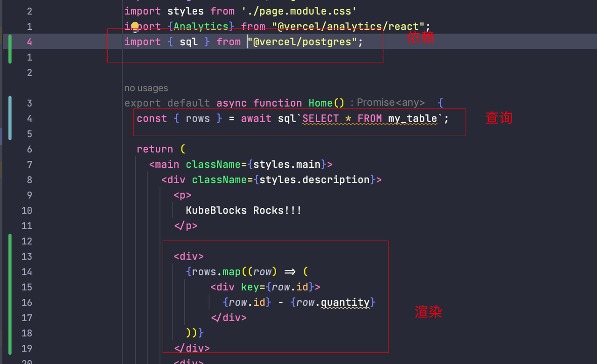Click the red 渲染 annotation label

click(428, 312)
